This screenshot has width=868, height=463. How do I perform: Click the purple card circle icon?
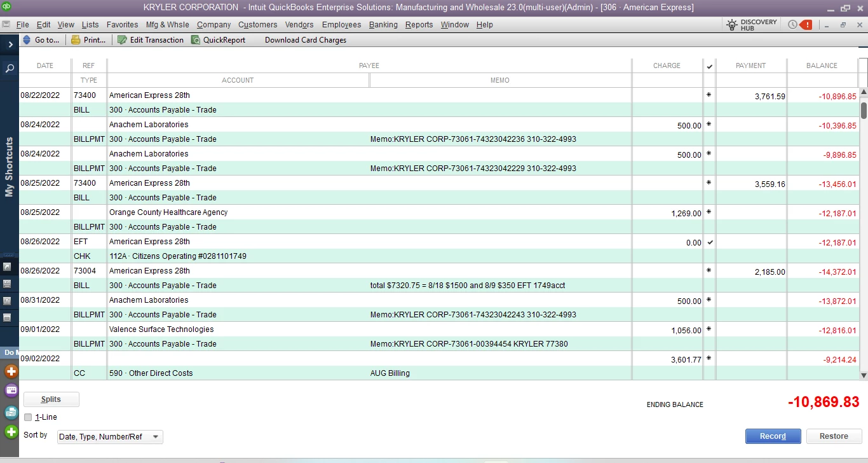[x=11, y=391]
